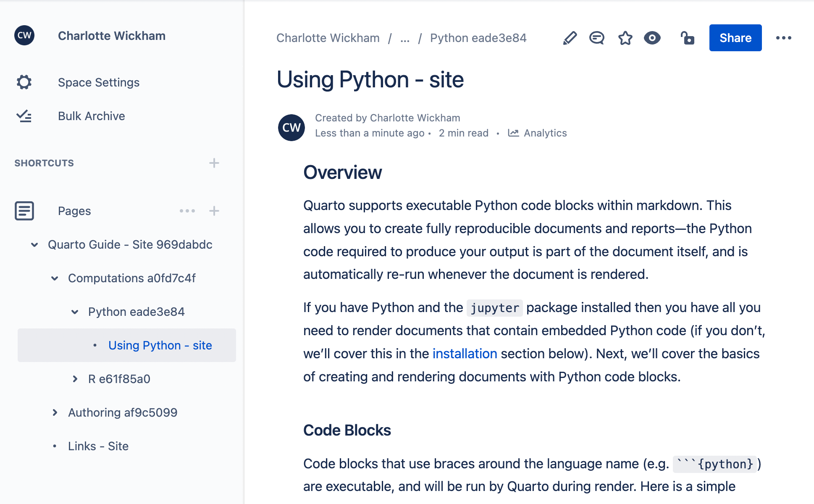Image resolution: width=814 pixels, height=504 pixels.
Task: Expand the R e61f85a0 page tree
Action: (x=74, y=378)
